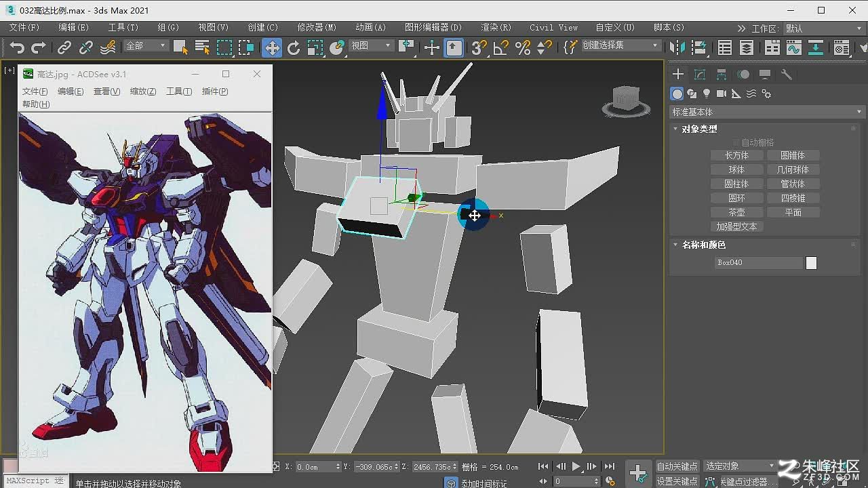Toggle Select and Manipulate mode
This screenshot has height=488, width=868.
click(x=431, y=47)
